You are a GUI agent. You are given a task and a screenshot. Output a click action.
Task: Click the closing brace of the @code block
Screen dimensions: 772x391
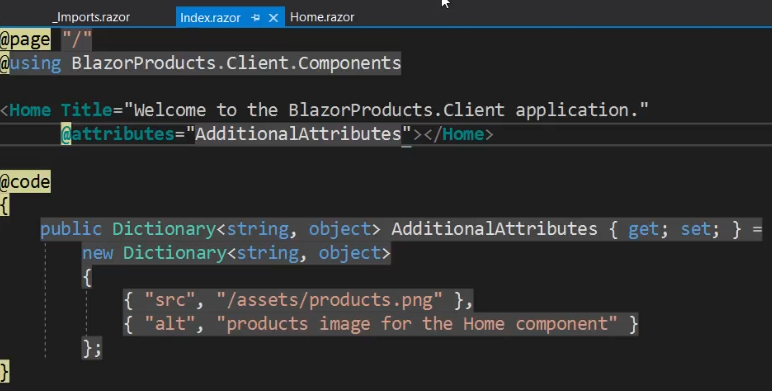click(4, 371)
